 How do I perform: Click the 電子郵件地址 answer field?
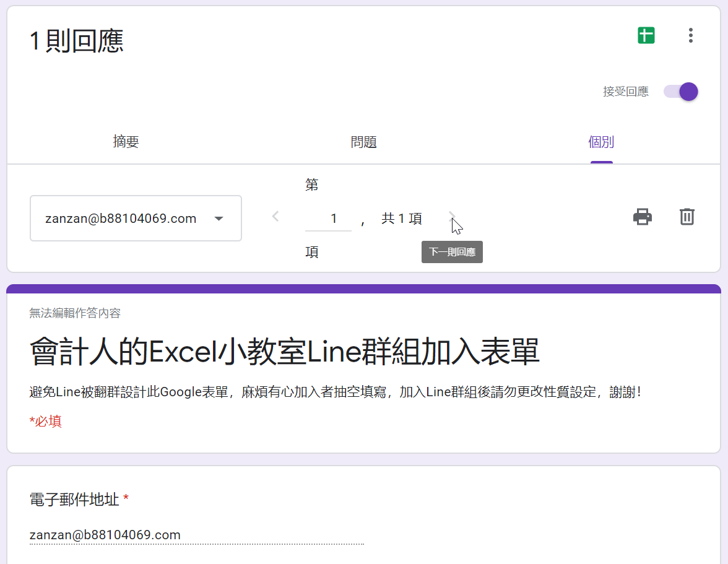(x=196, y=536)
